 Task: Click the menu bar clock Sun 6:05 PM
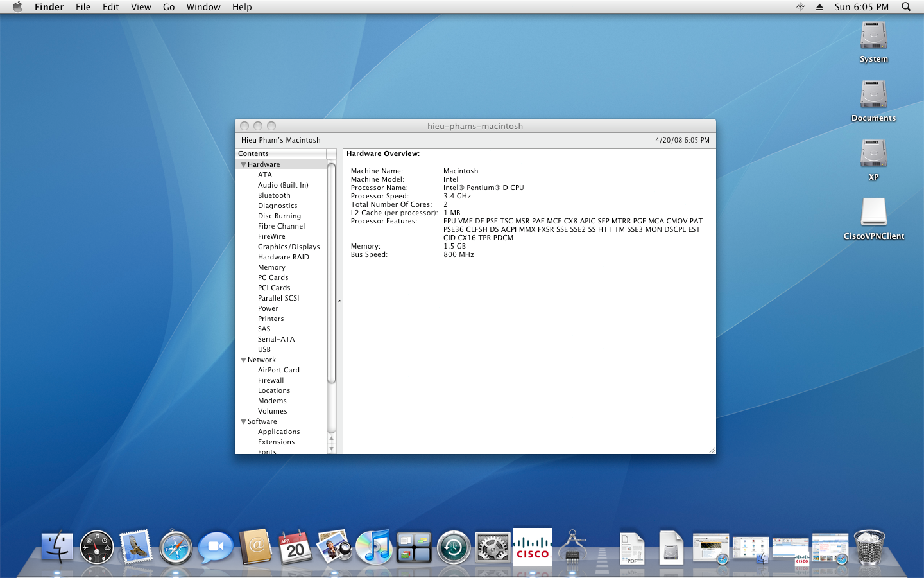pos(862,7)
